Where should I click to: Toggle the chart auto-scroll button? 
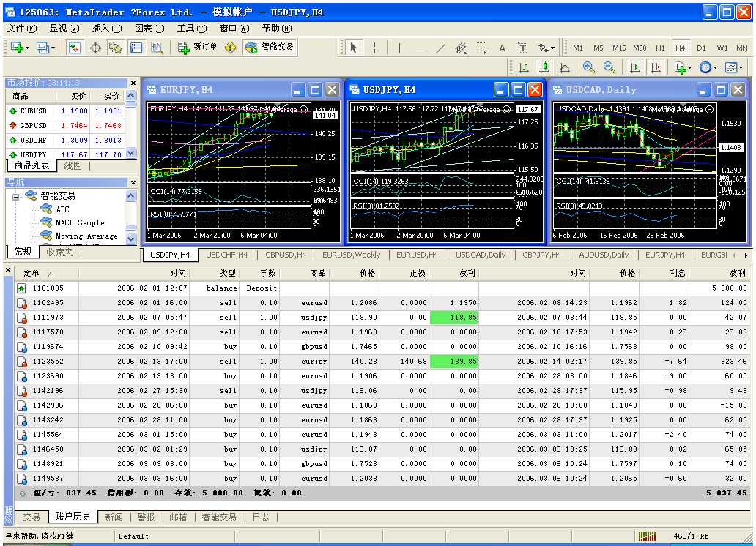click(635, 67)
